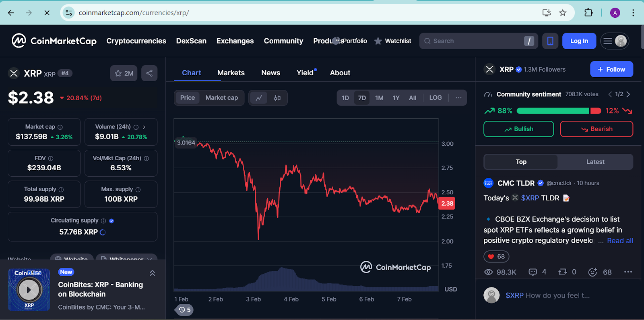
Task: Click Total supply info icon
Action: click(61, 190)
